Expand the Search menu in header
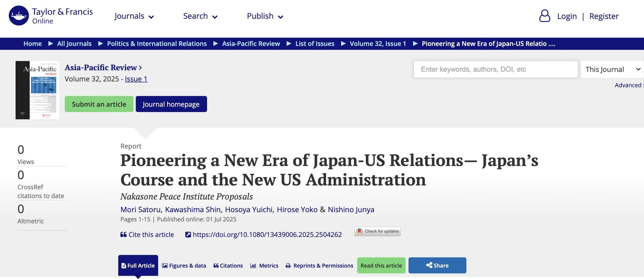This screenshot has height=279, width=644. coord(200,16)
